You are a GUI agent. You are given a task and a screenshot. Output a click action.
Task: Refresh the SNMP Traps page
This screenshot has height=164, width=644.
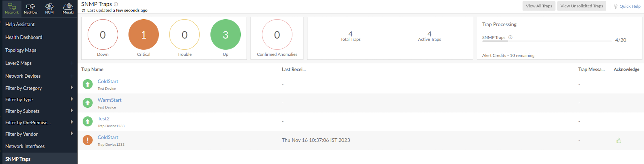83,10
